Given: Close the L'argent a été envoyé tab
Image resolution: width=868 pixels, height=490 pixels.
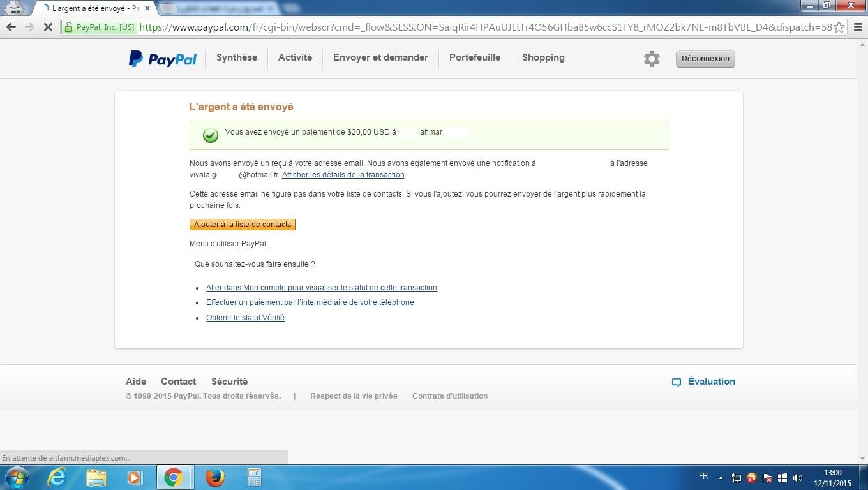Looking at the screenshot, I should coord(147,8).
